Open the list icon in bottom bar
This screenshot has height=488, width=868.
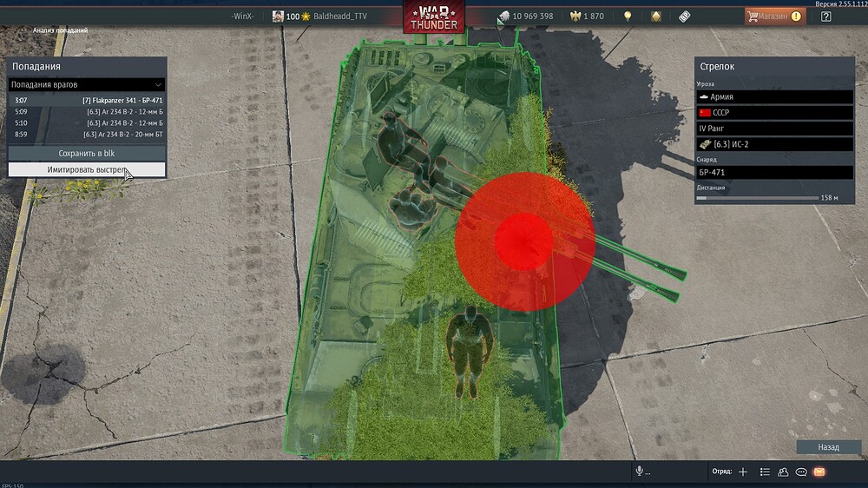pyautogui.click(x=765, y=472)
